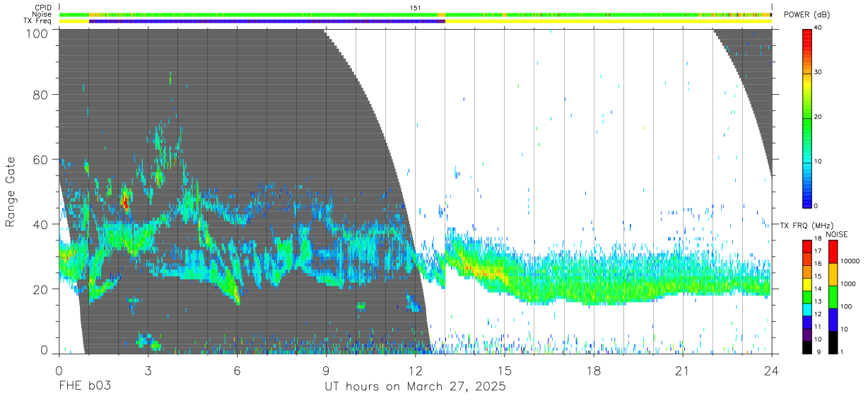Image resolution: width=868 pixels, height=401 pixels.
Task: Click the 1 label on NOISE scale
Action: pos(842,351)
